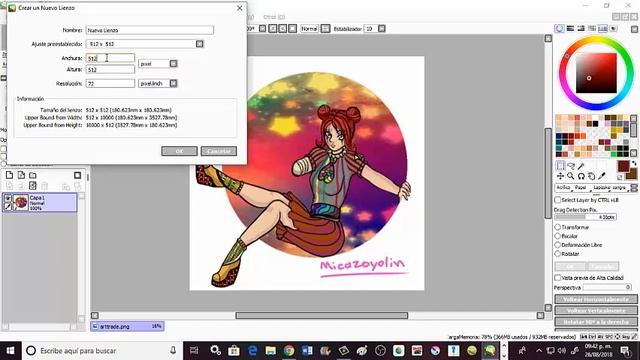Viewport: 640px width, 360px height.
Task: Choose the Deformación Libre radio option
Action: 558,245
